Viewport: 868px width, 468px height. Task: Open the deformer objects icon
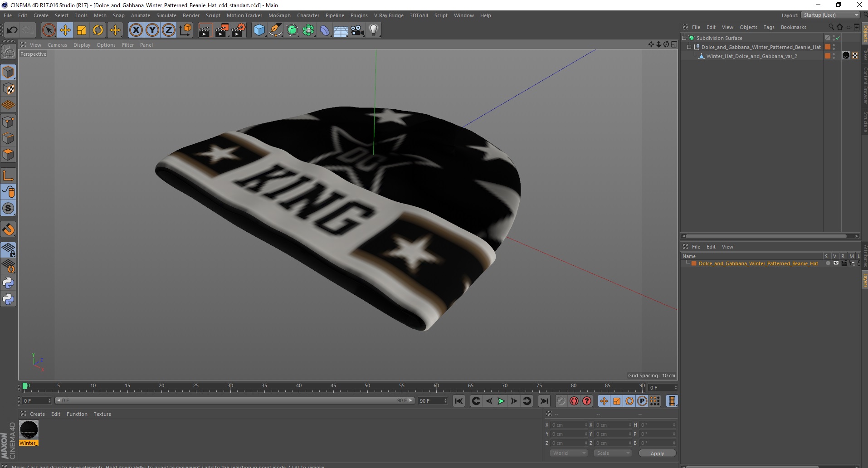click(325, 30)
